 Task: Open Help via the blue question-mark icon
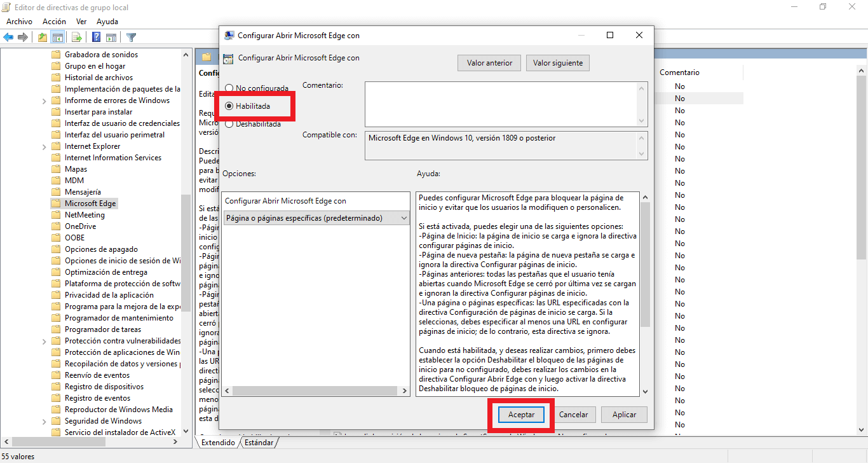(x=97, y=37)
